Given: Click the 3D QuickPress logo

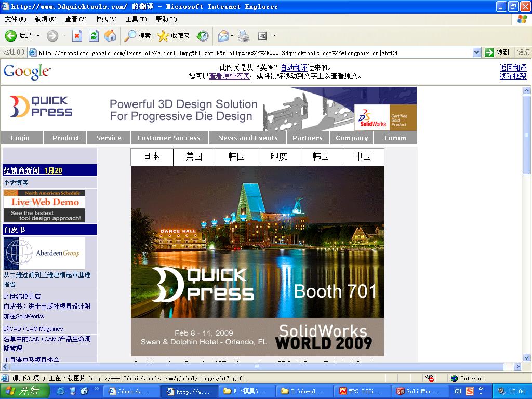Looking at the screenshot, I should tap(41, 106).
